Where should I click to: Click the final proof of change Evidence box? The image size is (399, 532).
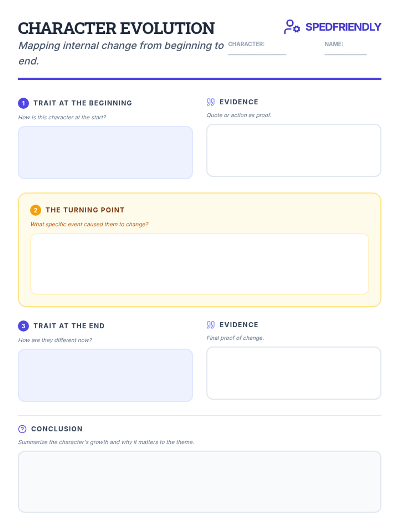tap(294, 373)
